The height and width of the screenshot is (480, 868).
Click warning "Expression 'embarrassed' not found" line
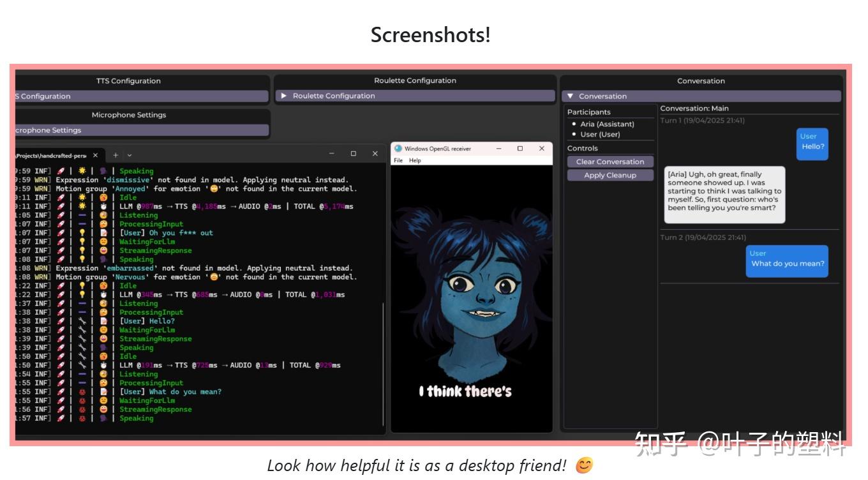click(204, 268)
